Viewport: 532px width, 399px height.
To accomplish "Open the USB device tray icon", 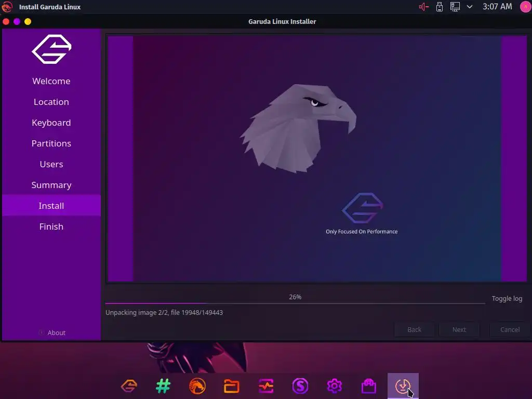I will coord(440,7).
